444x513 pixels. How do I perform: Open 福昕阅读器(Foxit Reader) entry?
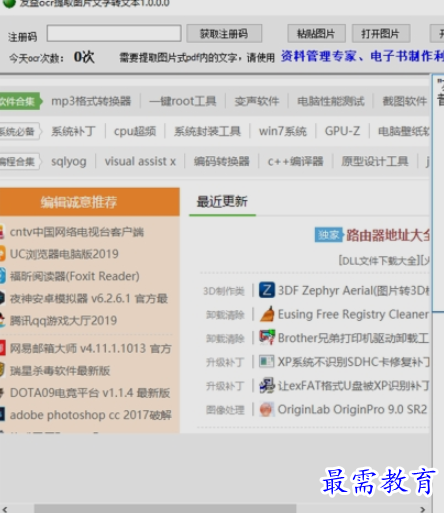75,276
